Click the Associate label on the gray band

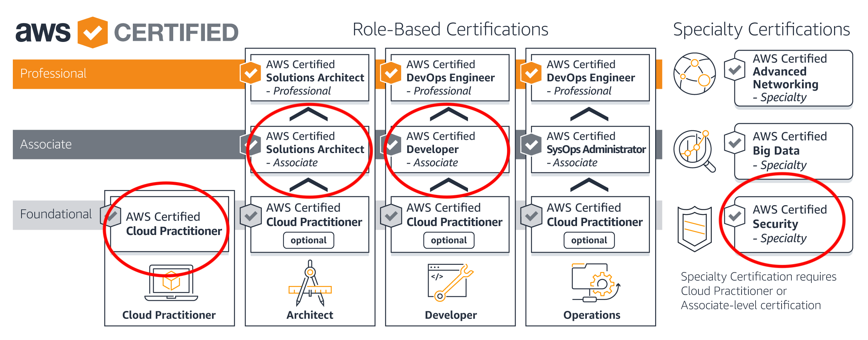click(x=46, y=144)
